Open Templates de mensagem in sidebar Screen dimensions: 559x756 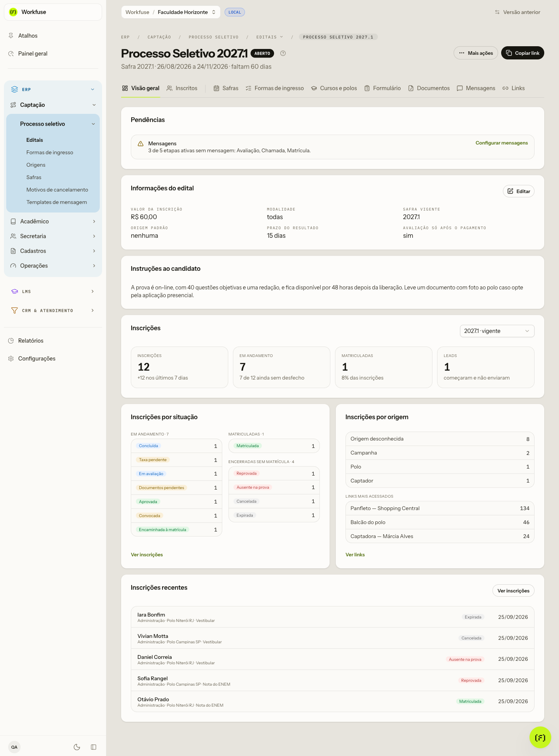pyautogui.click(x=57, y=202)
